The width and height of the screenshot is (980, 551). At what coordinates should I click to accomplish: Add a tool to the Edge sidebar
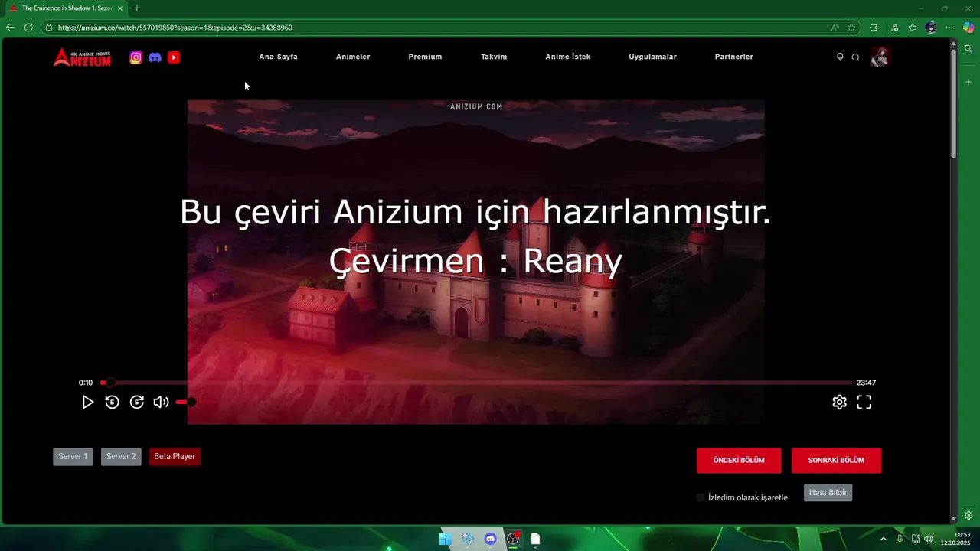tap(969, 82)
